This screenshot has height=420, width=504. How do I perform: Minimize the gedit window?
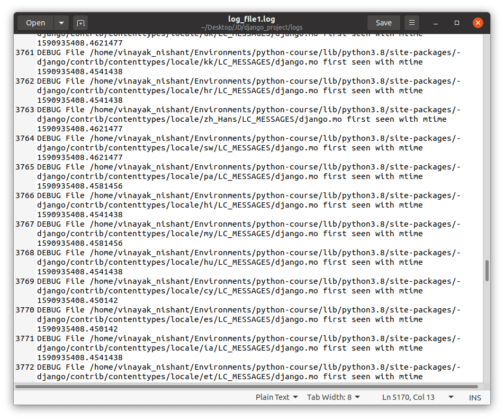pyautogui.click(x=435, y=23)
